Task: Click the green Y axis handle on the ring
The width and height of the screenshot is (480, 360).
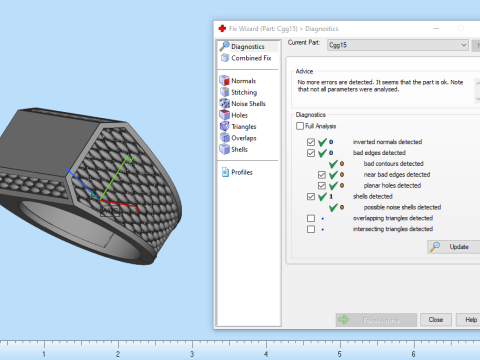Action: click(131, 159)
